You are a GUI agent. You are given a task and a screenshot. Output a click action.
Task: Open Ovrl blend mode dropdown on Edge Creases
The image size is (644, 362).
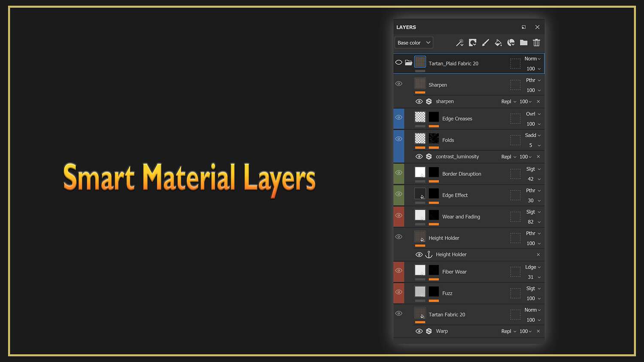pyautogui.click(x=534, y=114)
